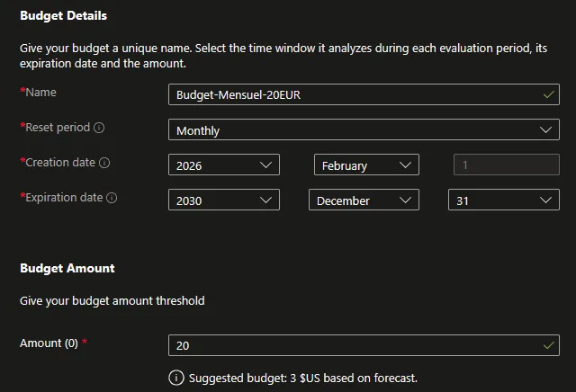Open the Creation date year 2026 dropdown
This screenshot has height=392, width=576.
click(224, 165)
